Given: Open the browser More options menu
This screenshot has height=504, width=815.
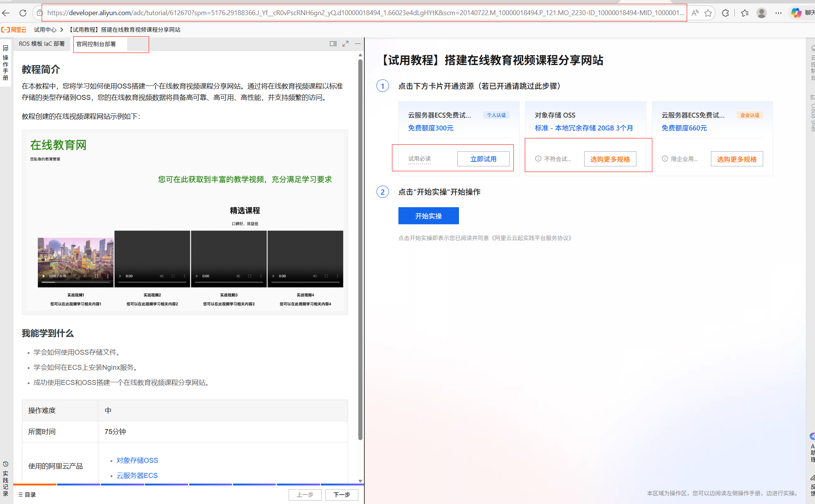Looking at the screenshot, I should click(778, 13).
